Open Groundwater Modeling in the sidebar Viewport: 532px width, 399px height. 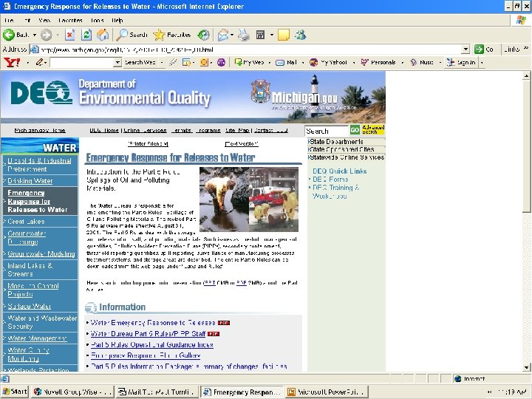[41, 253]
